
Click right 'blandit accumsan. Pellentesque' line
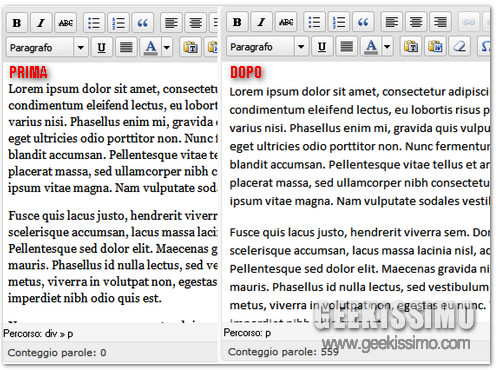coord(359,165)
